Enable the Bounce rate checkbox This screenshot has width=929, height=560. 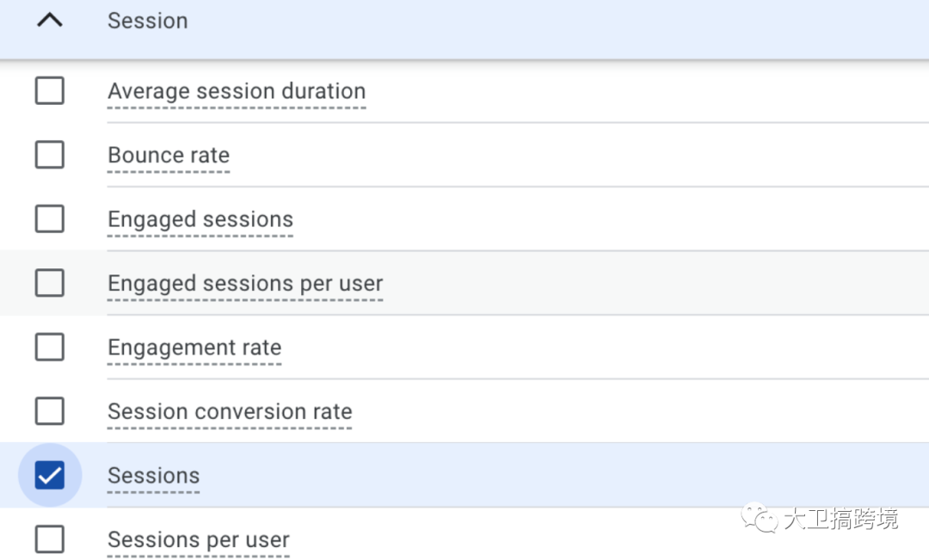[50, 155]
